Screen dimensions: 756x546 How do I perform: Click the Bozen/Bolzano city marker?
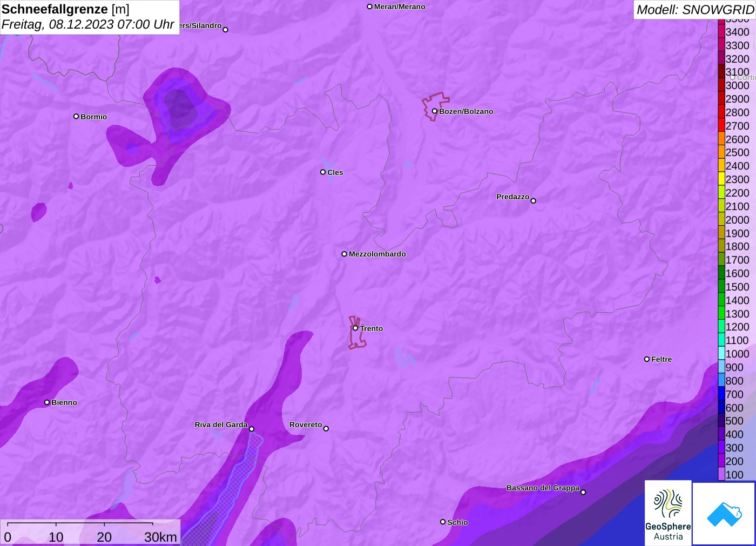tap(434, 111)
